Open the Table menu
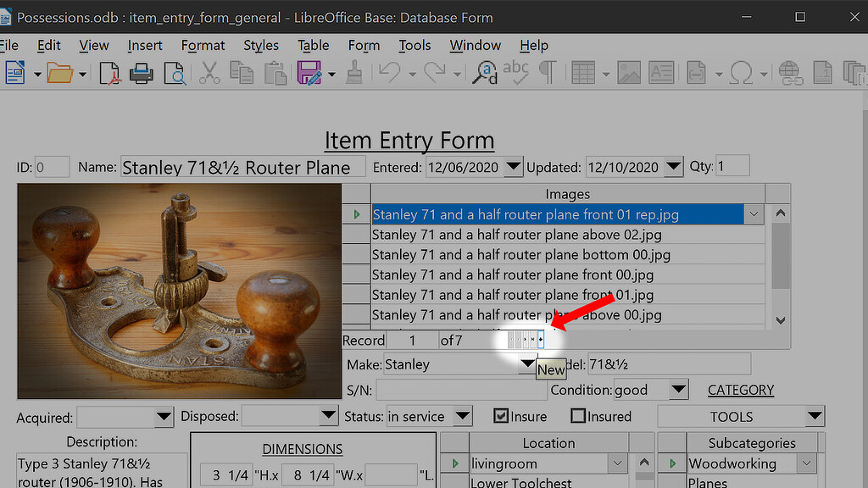 (313, 45)
